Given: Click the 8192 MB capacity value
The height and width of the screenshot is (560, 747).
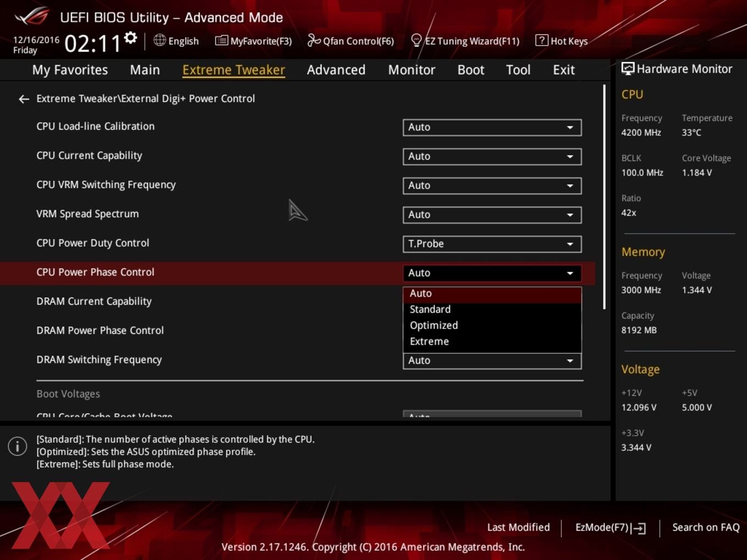Looking at the screenshot, I should coord(639,330).
